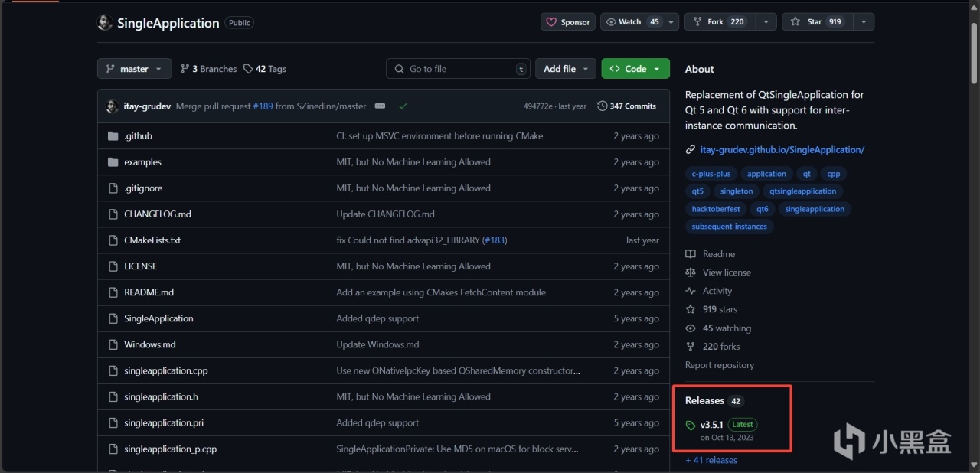Open the Star lists dropdown arrow
The width and height of the screenshot is (980, 473).
pos(862,22)
